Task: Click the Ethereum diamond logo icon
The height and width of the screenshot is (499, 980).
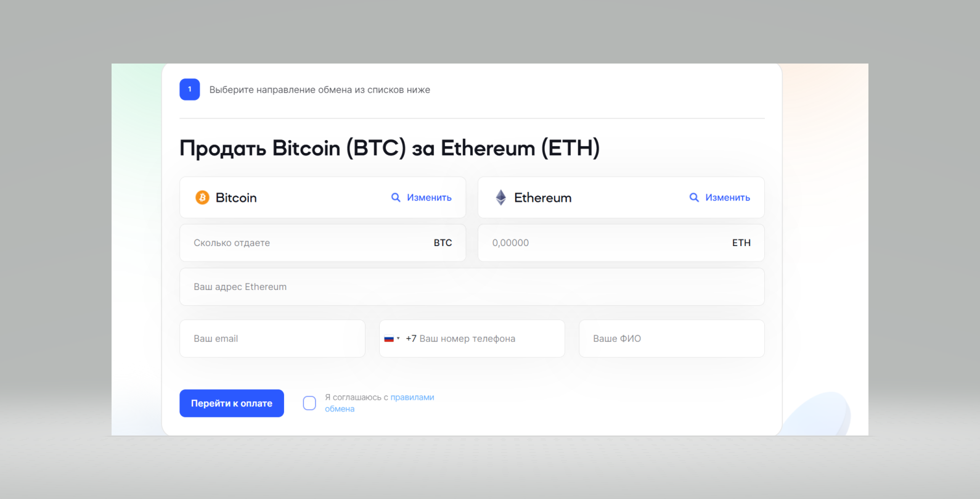Action: (501, 197)
